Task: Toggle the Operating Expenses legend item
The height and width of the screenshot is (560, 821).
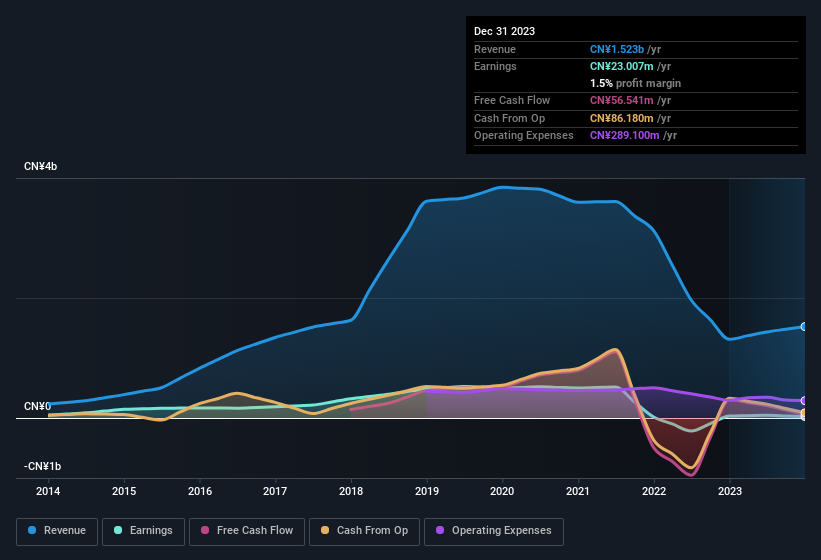Action: coord(494,531)
